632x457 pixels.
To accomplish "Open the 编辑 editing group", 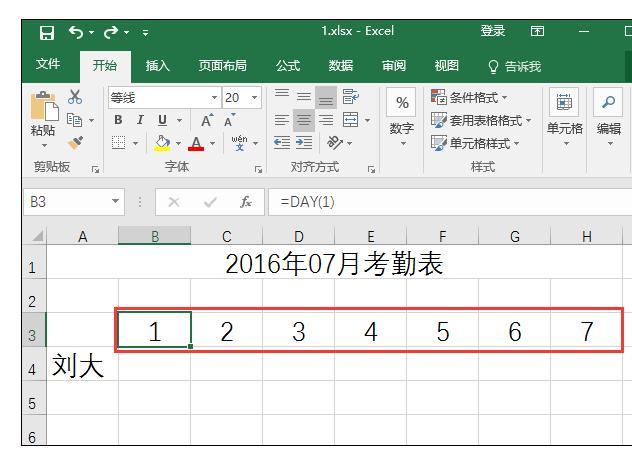I will click(x=608, y=117).
